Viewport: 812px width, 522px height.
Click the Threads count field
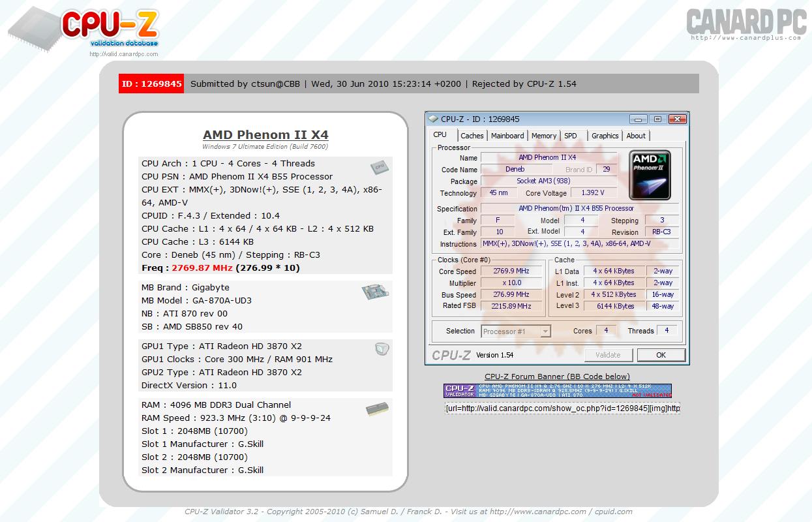click(x=667, y=331)
